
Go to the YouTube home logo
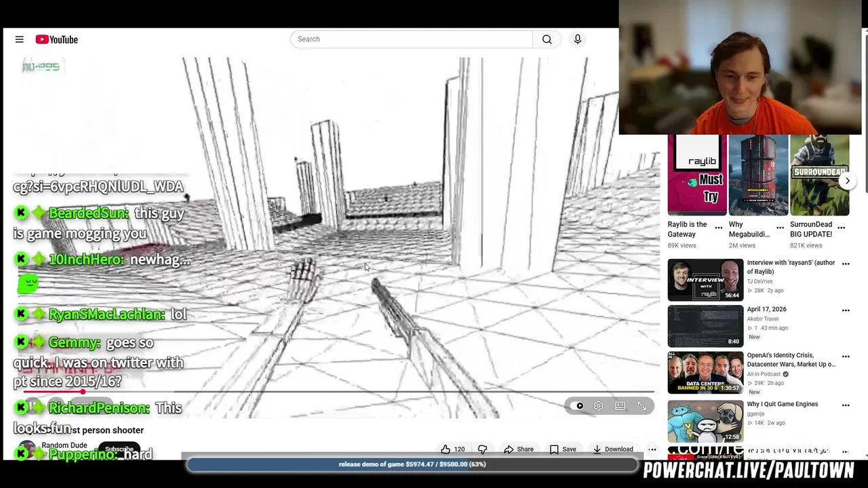(57, 39)
